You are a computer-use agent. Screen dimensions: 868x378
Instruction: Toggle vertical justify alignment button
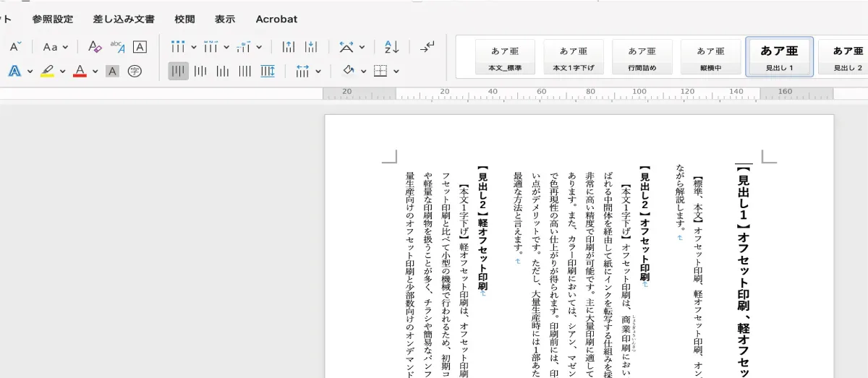(245, 71)
